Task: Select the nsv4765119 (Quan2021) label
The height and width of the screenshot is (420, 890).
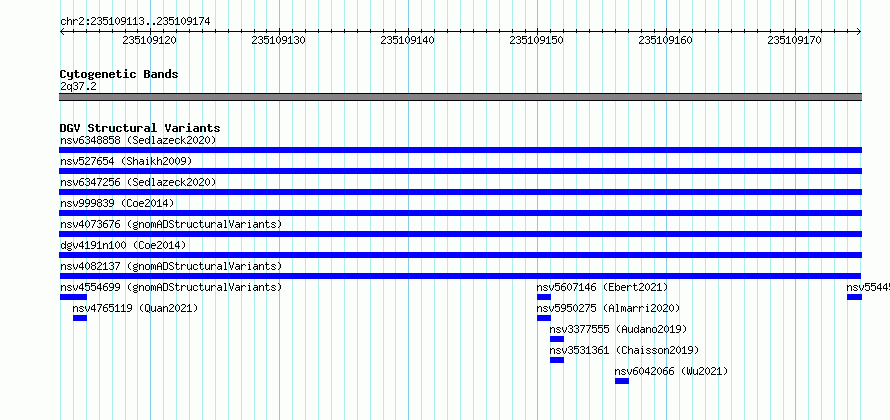Action: (x=136, y=308)
